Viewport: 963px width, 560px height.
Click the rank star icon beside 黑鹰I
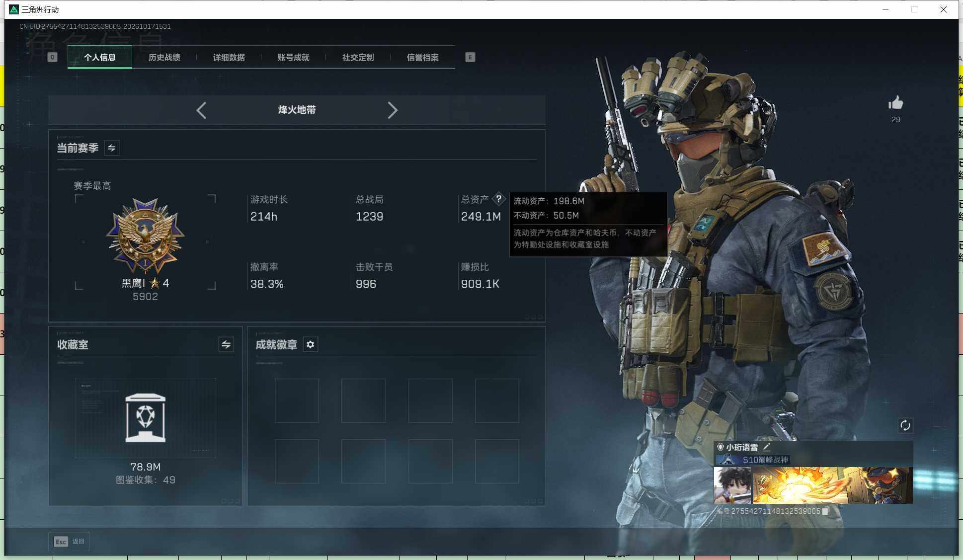155,283
